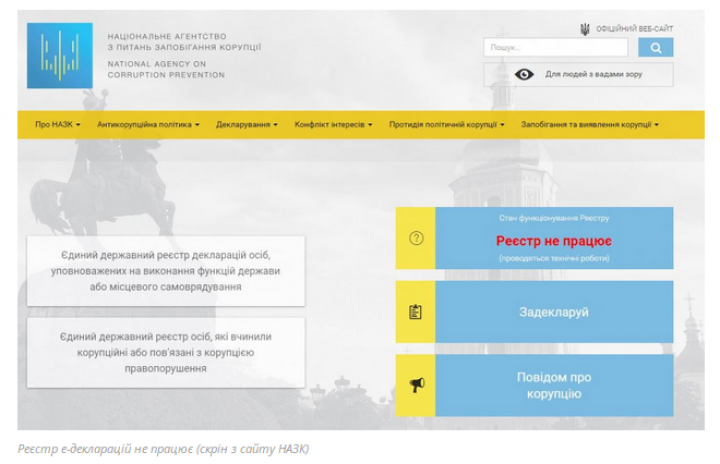
Task: Open the Конфлікт інтересів menu
Action: [333, 125]
